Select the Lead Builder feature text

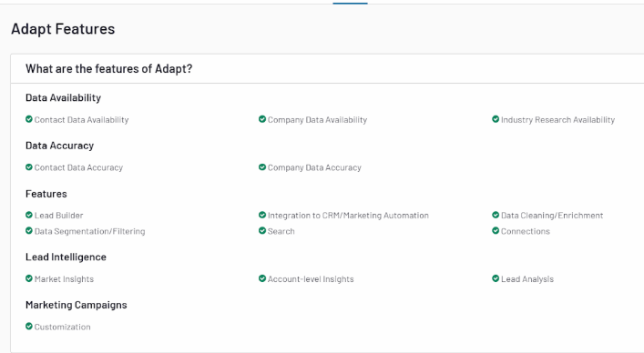58,216
